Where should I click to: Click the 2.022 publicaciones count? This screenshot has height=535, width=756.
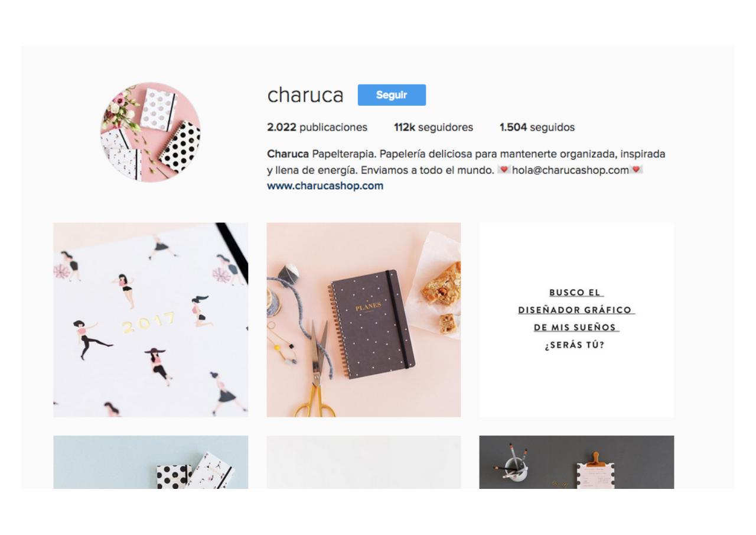[x=317, y=127]
